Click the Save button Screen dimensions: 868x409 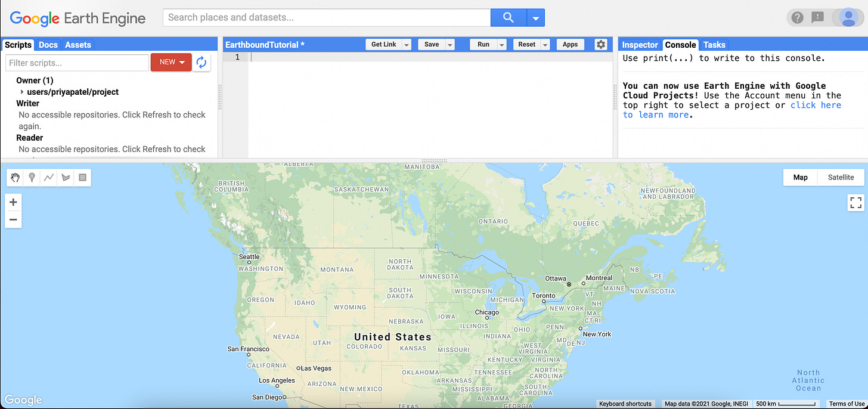click(x=432, y=45)
